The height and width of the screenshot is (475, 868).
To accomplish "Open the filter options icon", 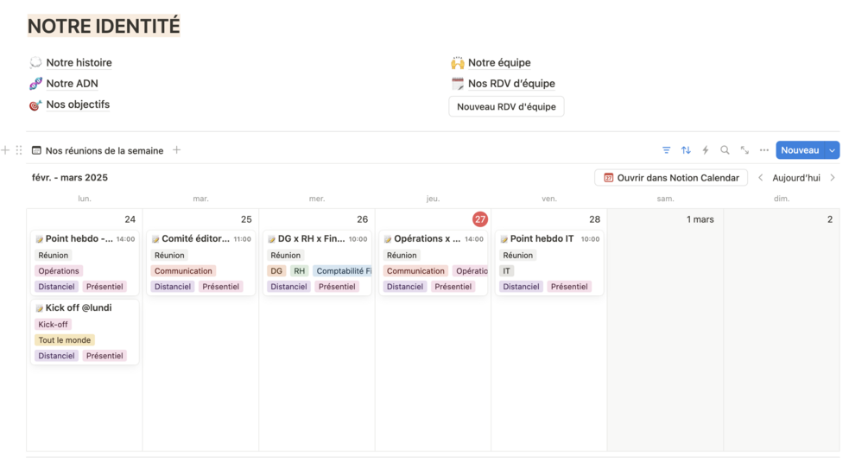I will pyautogui.click(x=666, y=150).
